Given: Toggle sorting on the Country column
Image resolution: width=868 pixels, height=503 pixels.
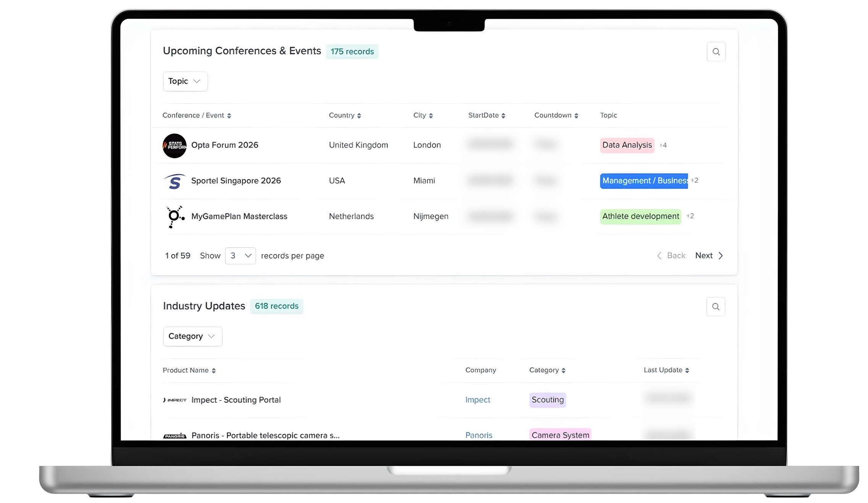Looking at the screenshot, I should pyautogui.click(x=359, y=115).
